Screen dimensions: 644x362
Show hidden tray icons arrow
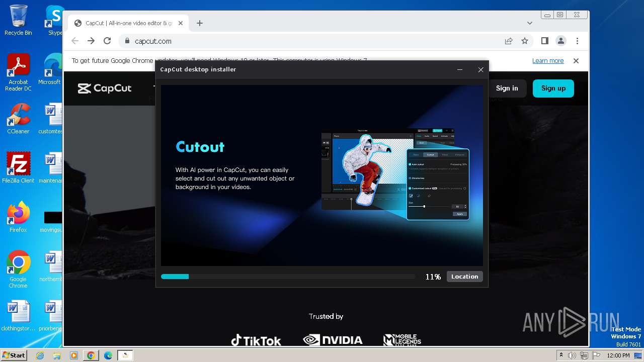click(561, 355)
